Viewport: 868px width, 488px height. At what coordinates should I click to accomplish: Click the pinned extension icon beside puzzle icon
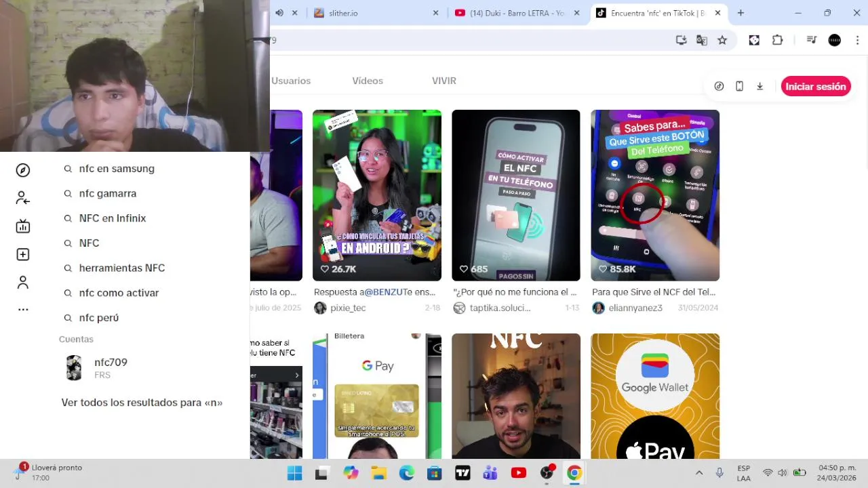click(x=754, y=40)
